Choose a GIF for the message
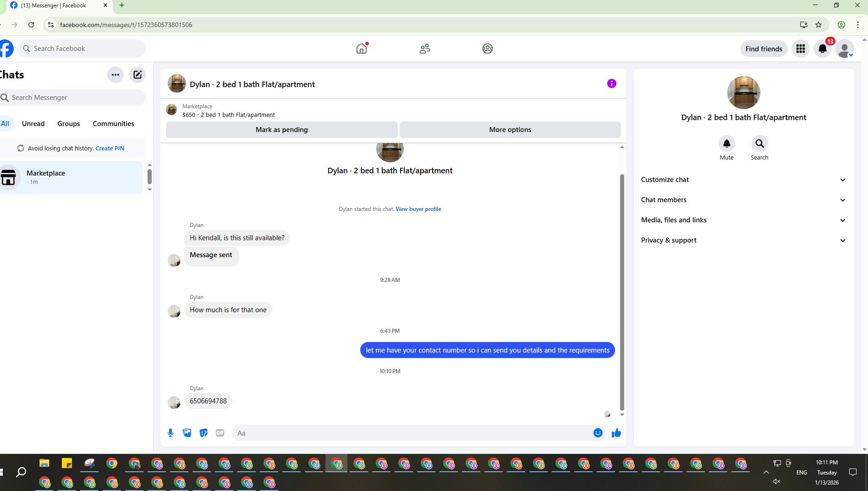This screenshot has height=491, width=868. coord(220,433)
